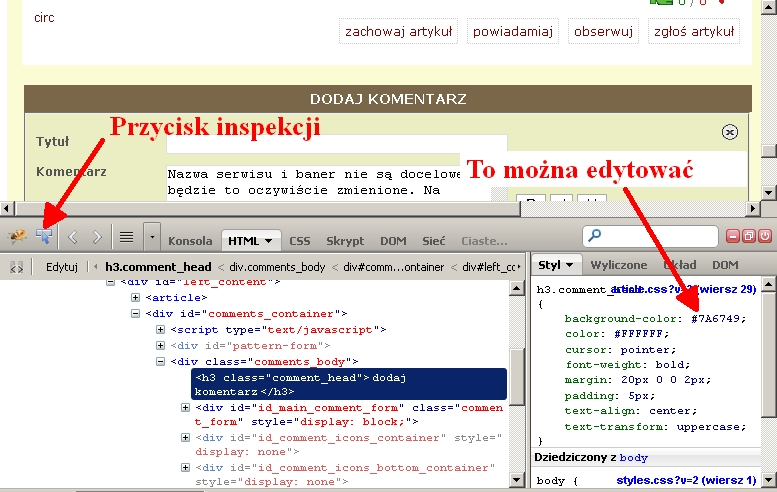Click DODAJ KOMENTARZ header bar
This screenshot has width=777, height=492.
click(388, 99)
